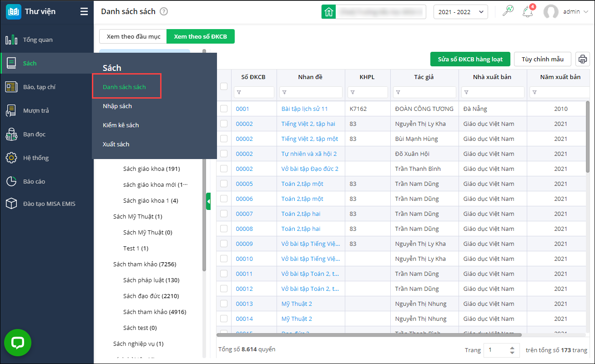Click the help question mark beside the page title

(164, 11)
